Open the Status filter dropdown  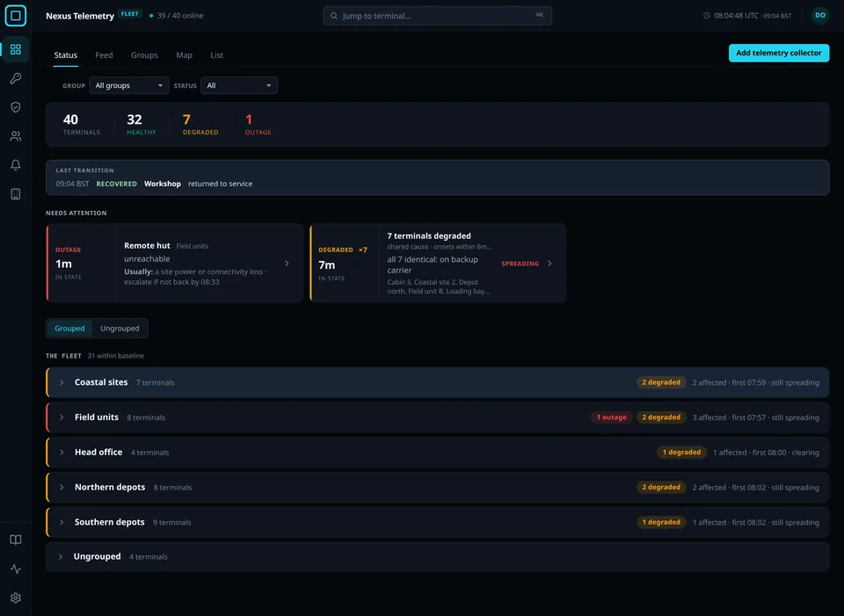click(x=239, y=85)
